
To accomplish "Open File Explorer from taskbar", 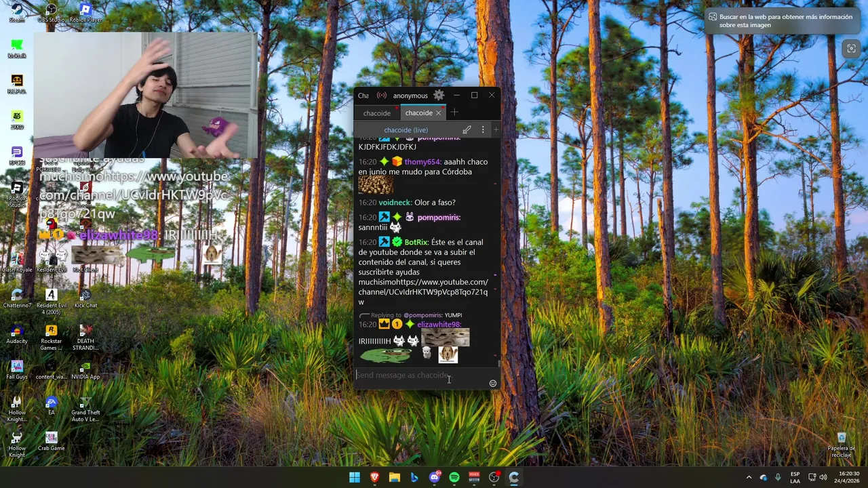I will 395,477.
